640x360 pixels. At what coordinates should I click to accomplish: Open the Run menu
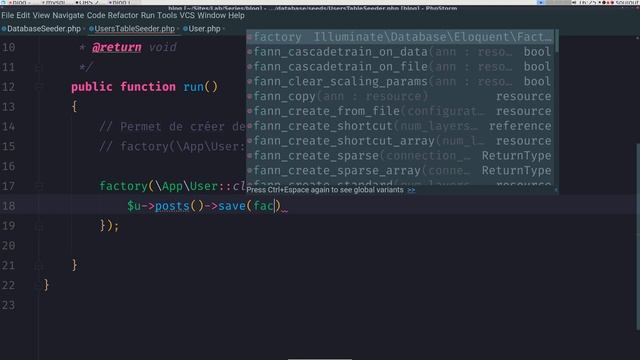point(147,16)
